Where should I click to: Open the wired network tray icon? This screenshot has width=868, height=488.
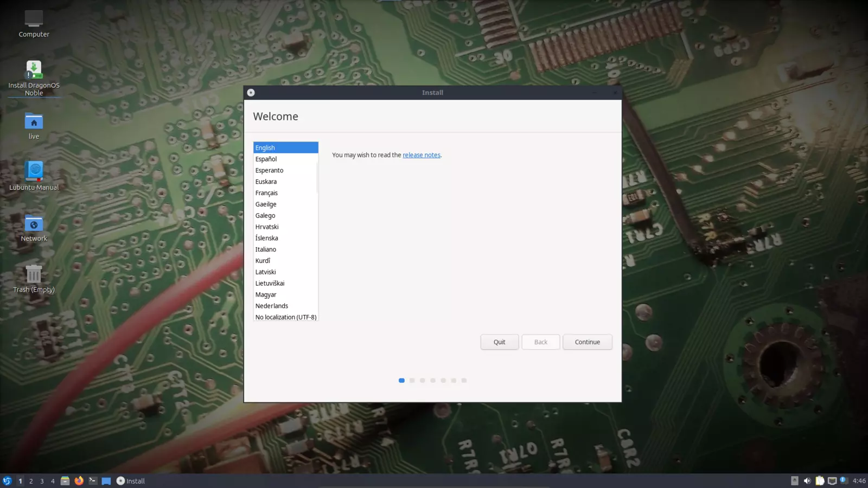coord(832,480)
